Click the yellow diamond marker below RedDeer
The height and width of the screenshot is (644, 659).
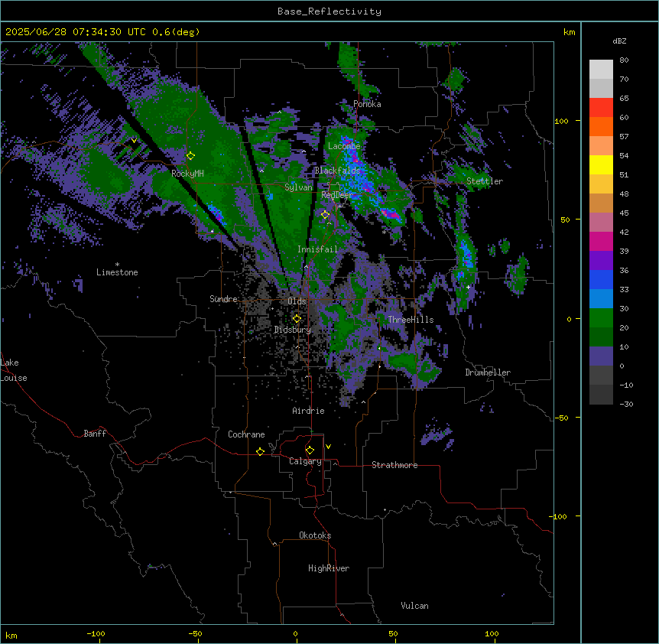(326, 215)
